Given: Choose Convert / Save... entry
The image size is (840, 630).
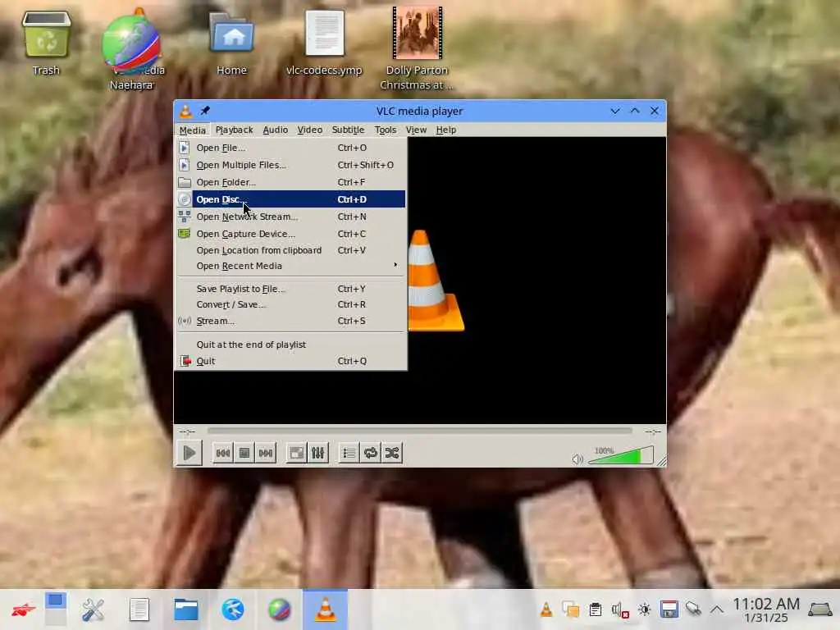Looking at the screenshot, I should tap(291, 304).
